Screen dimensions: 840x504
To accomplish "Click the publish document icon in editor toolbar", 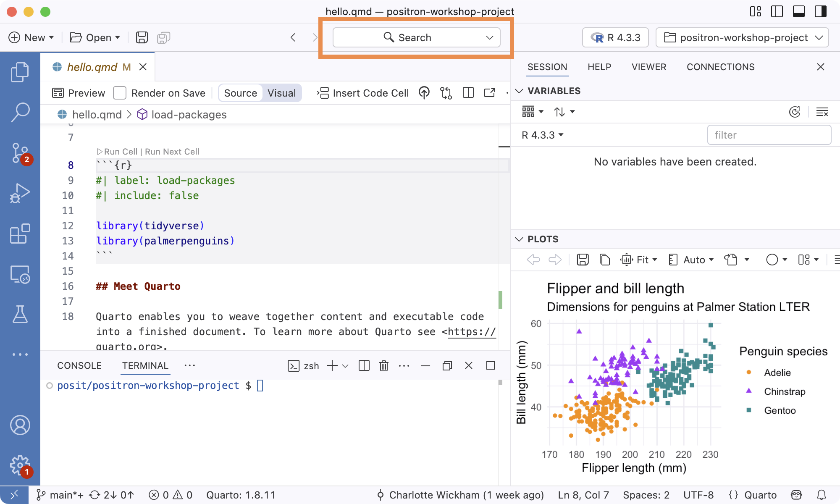I will tap(424, 93).
